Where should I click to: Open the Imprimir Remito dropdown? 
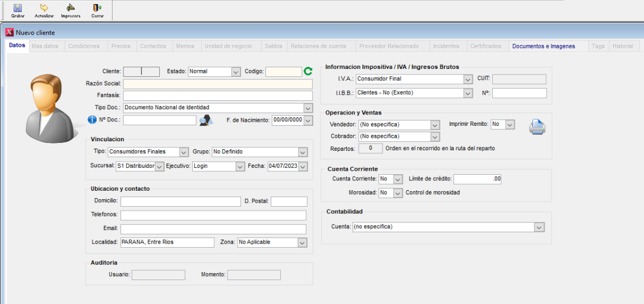coord(510,124)
